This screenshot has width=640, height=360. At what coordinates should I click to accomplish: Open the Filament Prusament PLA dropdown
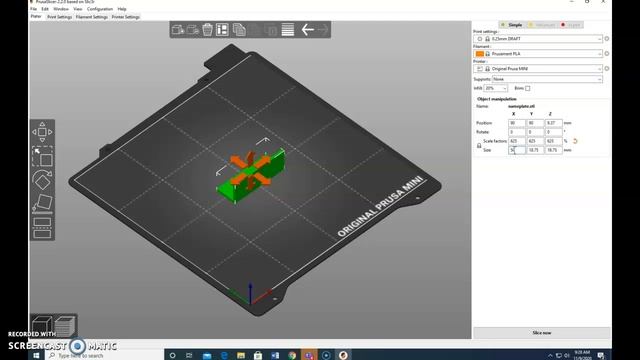pyautogui.click(x=538, y=53)
